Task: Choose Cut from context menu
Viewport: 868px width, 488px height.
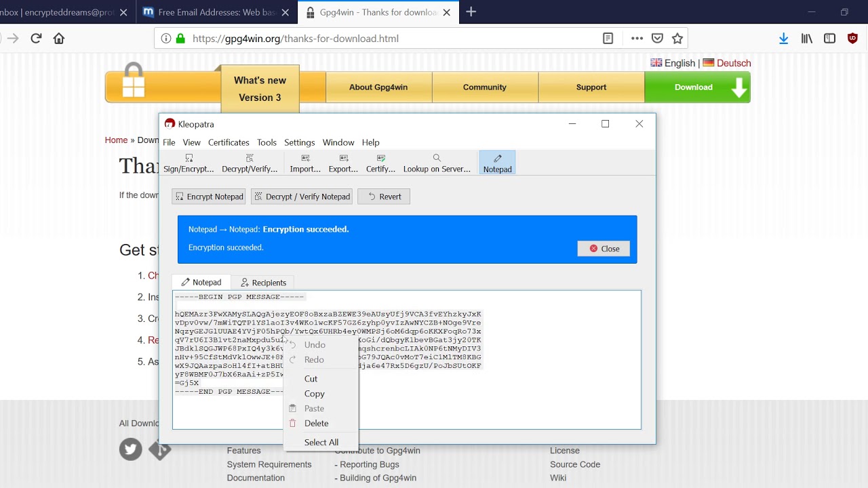Action: pyautogui.click(x=320, y=379)
